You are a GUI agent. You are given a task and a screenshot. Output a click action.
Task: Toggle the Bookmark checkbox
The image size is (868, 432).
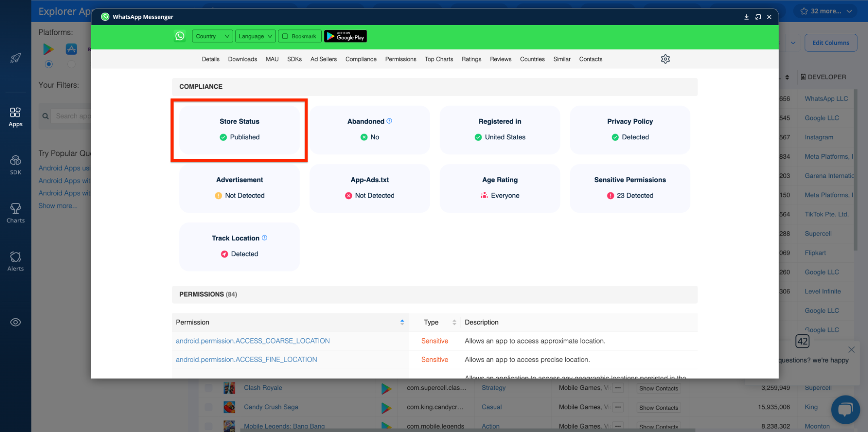pos(285,36)
